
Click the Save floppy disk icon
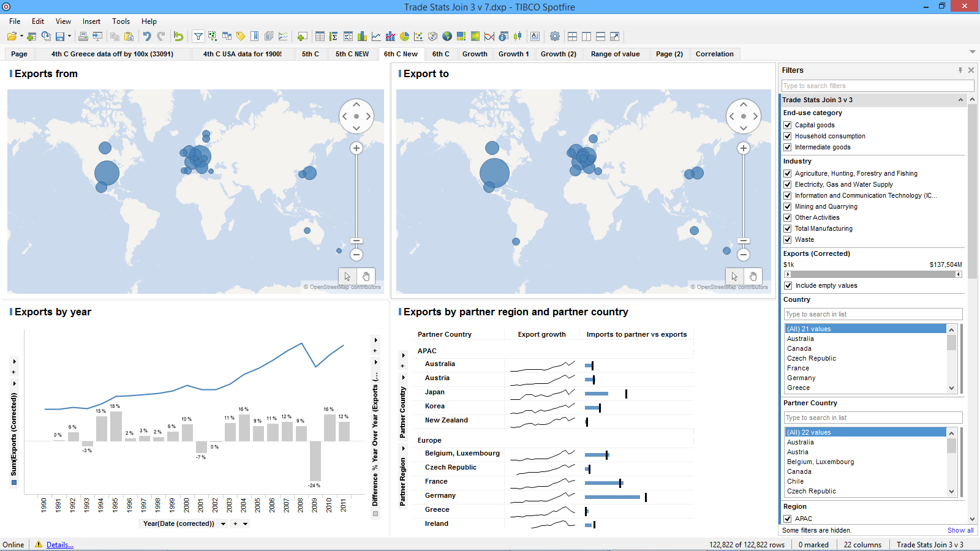(x=60, y=37)
